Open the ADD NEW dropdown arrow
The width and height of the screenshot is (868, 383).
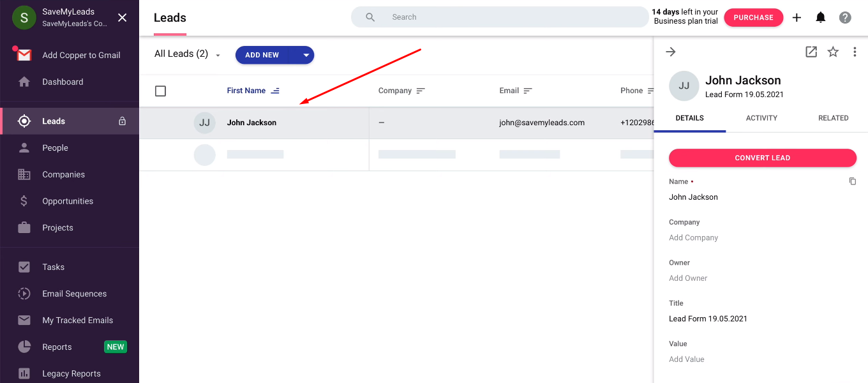tap(306, 55)
